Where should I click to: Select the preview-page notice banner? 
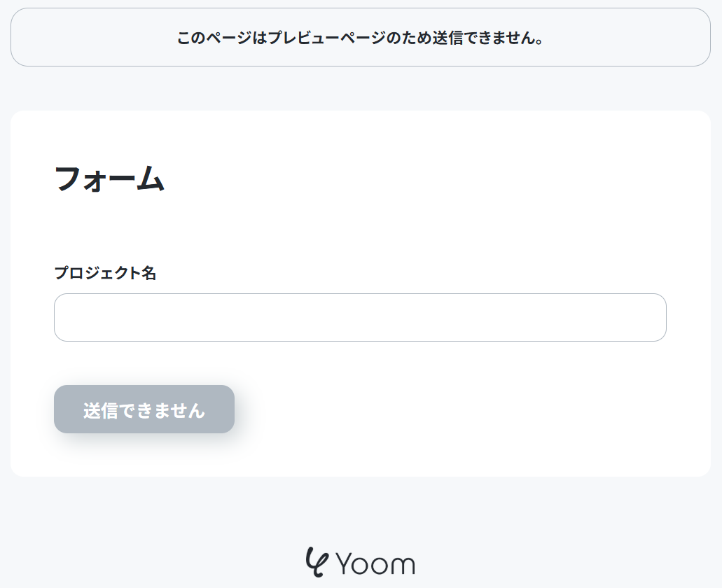pyautogui.click(x=361, y=37)
